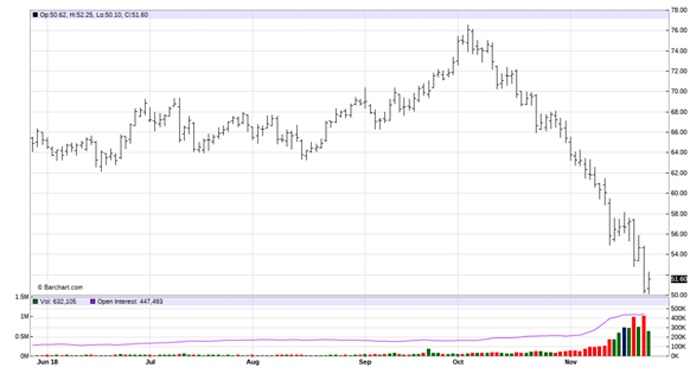The width and height of the screenshot is (700, 376).
Task: Click the 68.00 price axis label
Action: (679, 112)
